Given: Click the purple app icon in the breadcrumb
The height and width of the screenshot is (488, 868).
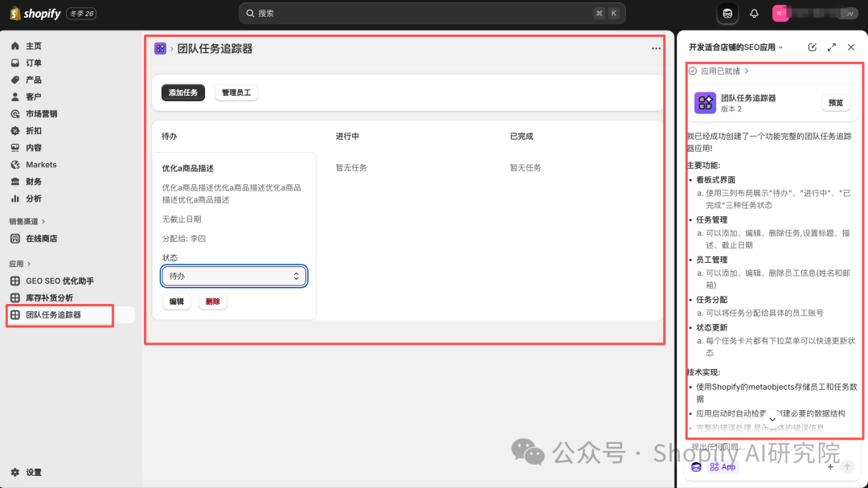Looking at the screenshot, I should pyautogui.click(x=160, y=49).
